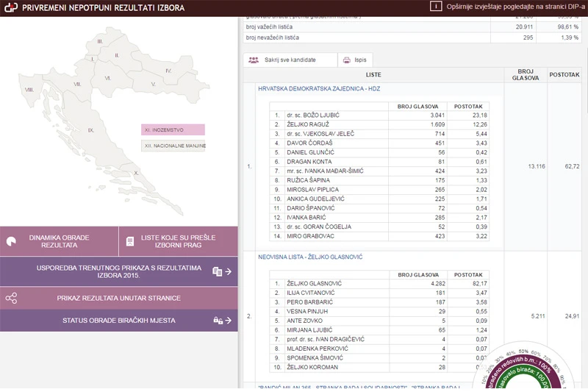Click candidate prof. dr. sc. IVAN DRAGIČEVIĆ
The width and height of the screenshot is (588, 392).
(326, 340)
